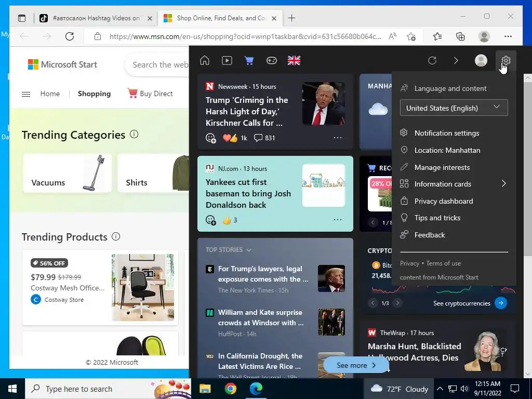Open William and Kate surprise crowds story
Viewport: 532px width, 399px height.
point(261,317)
